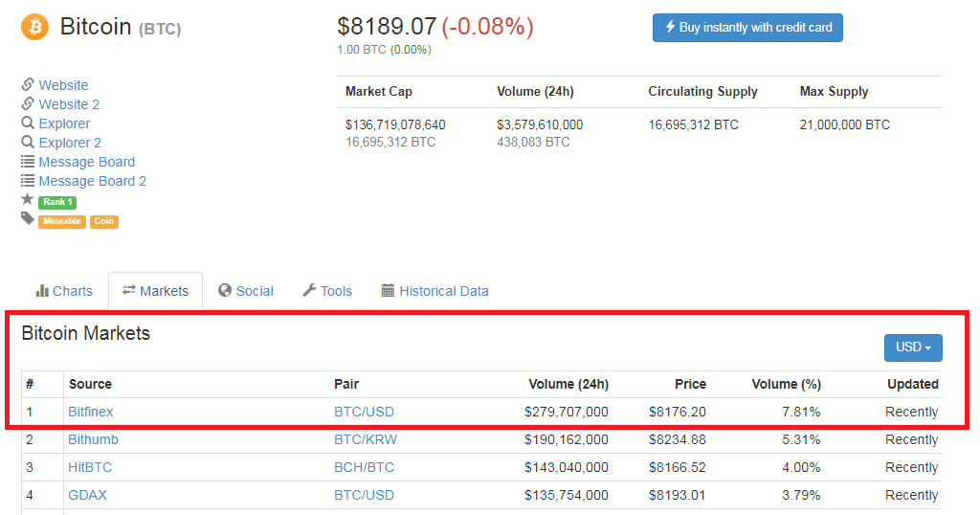
Task: Open the Website link
Action: (x=63, y=85)
